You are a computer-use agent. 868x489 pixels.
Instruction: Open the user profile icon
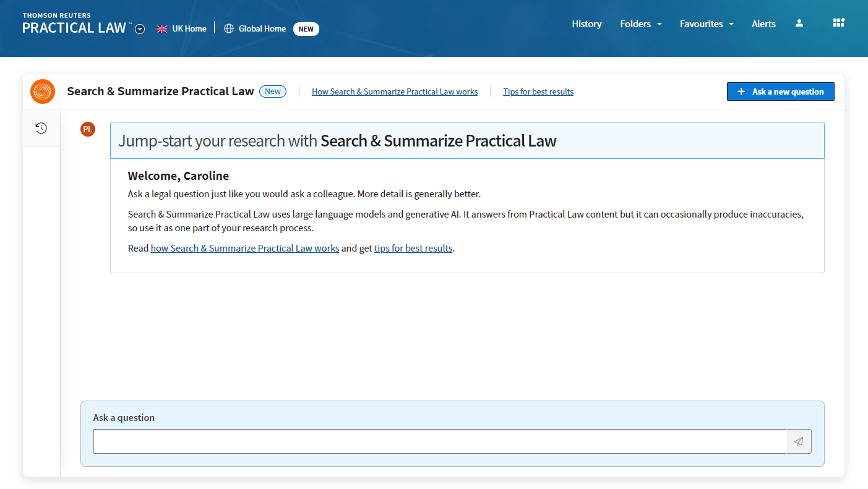pyautogui.click(x=799, y=23)
